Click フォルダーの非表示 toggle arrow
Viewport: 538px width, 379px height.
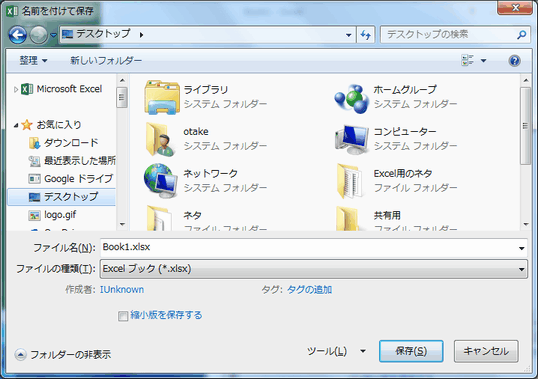pyautogui.click(x=21, y=355)
